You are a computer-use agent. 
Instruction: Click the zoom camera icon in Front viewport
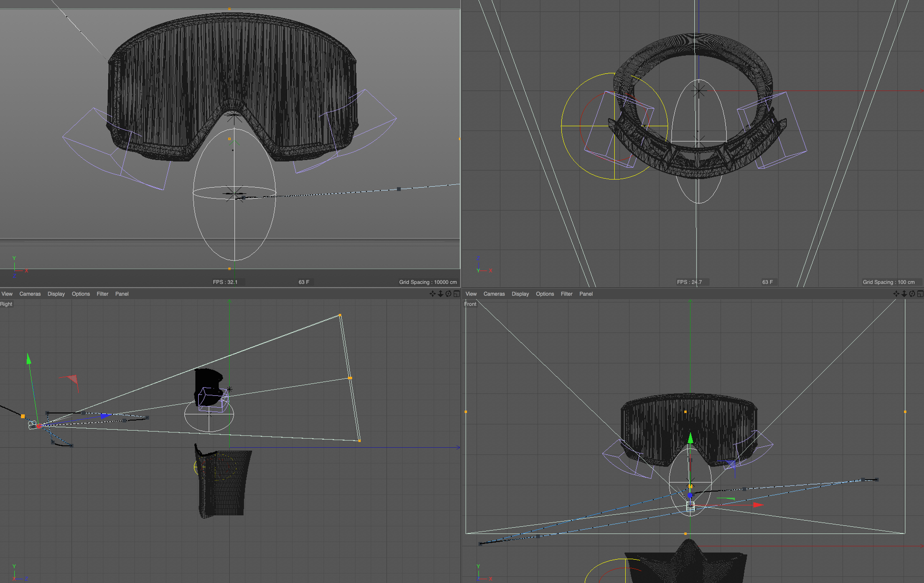[x=904, y=294]
